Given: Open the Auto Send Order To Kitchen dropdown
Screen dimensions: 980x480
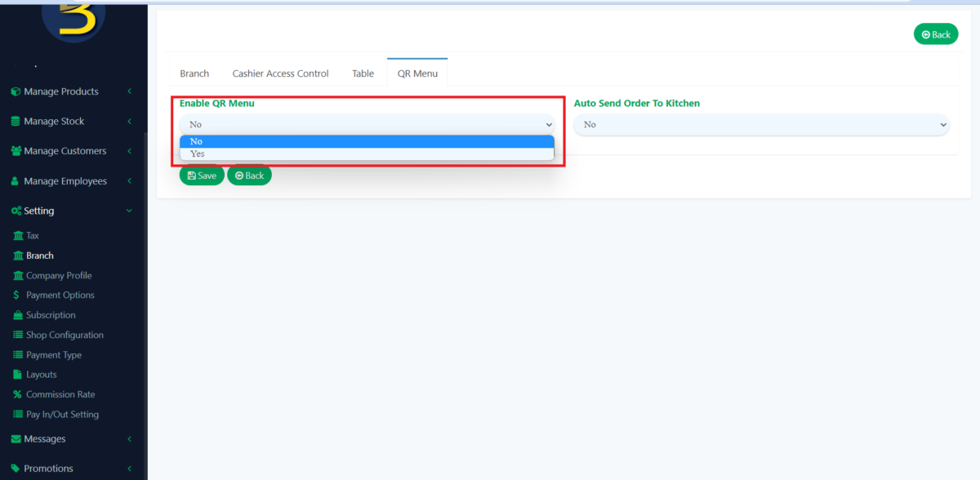Looking at the screenshot, I should tap(761, 124).
